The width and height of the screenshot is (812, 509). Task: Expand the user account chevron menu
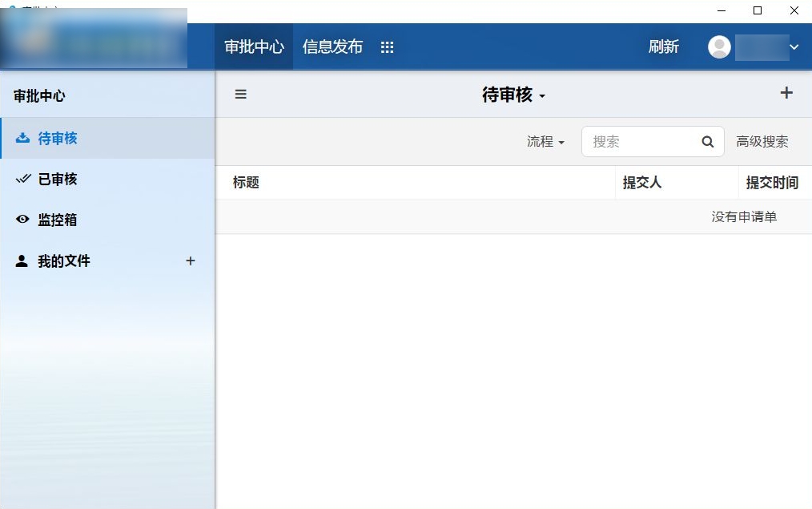pyautogui.click(x=794, y=47)
